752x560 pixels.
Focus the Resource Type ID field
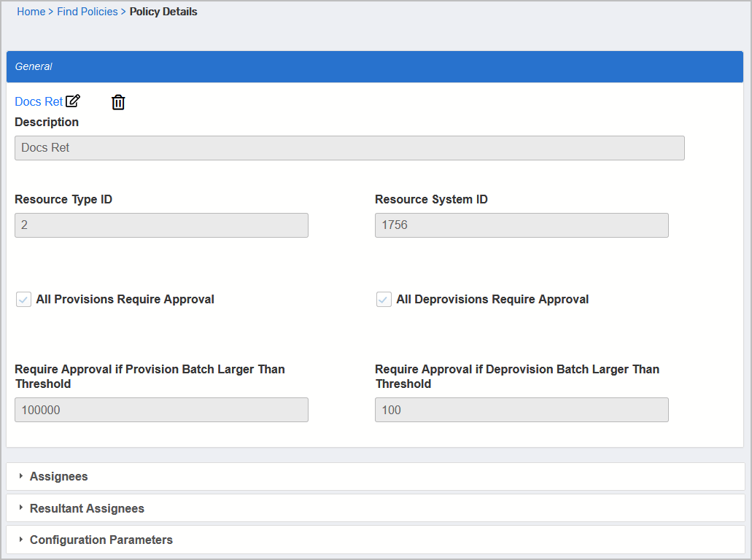tap(161, 225)
